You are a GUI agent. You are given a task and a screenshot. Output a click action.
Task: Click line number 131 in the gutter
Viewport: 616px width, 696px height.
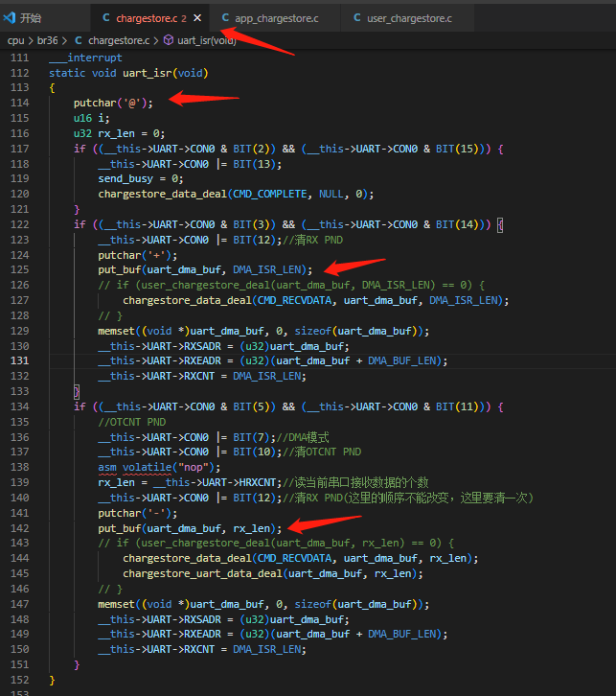[x=19, y=360]
